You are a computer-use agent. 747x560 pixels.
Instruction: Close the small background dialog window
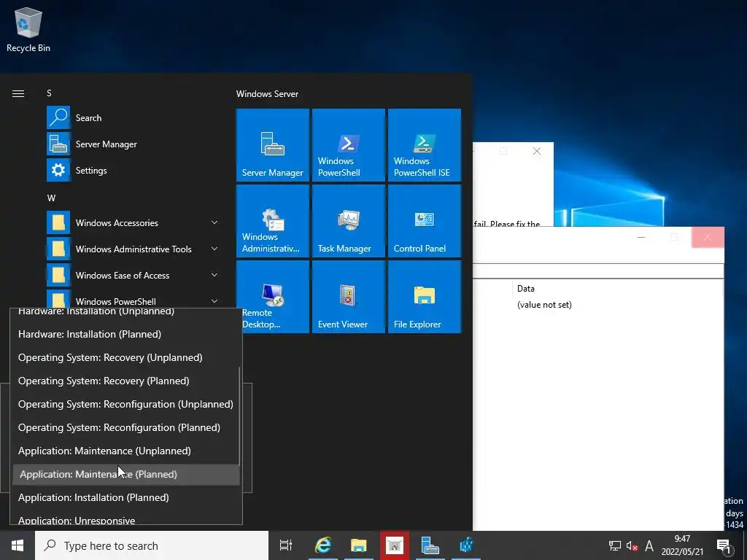[x=537, y=151]
